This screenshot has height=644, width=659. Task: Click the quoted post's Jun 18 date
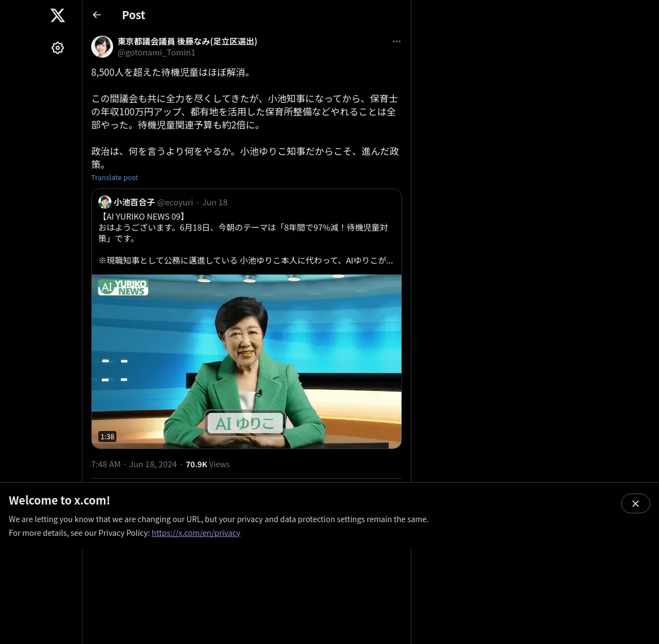click(x=215, y=202)
